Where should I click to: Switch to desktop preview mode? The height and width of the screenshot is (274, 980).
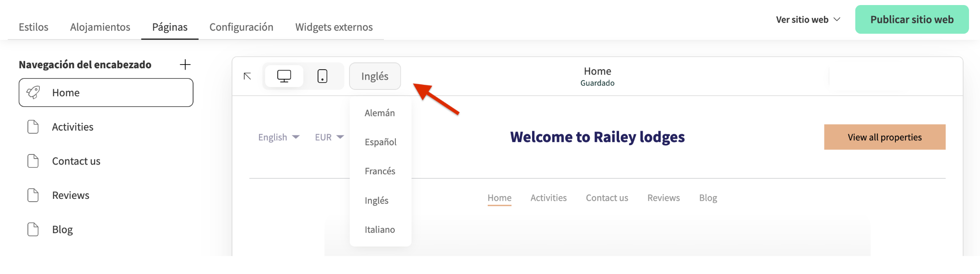[x=284, y=76]
